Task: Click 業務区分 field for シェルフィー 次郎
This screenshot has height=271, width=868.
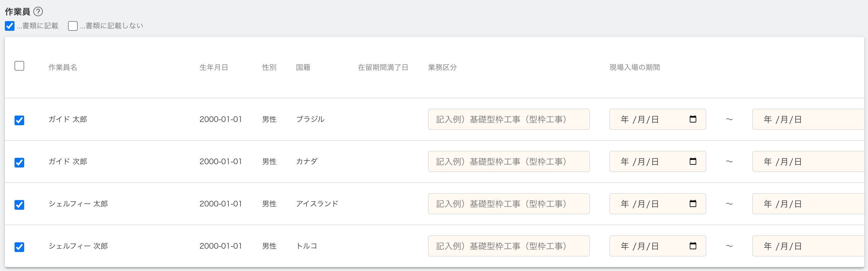Action: click(508, 246)
